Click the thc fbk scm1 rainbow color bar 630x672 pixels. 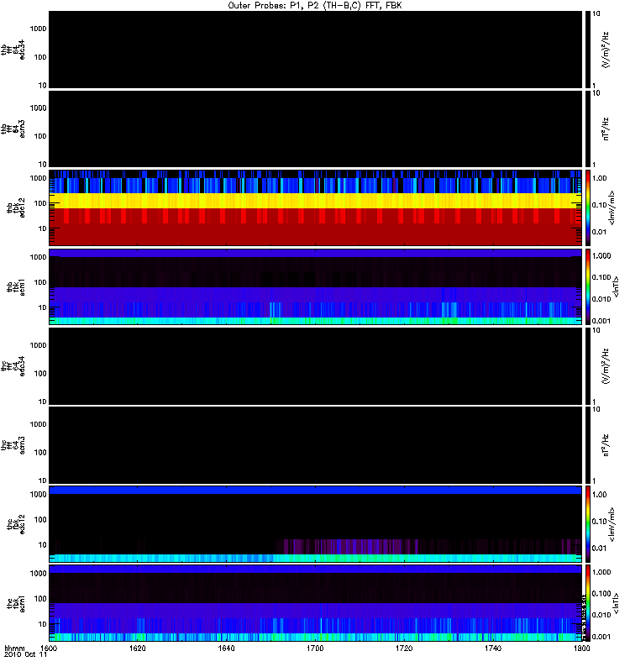click(x=588, y=603)
